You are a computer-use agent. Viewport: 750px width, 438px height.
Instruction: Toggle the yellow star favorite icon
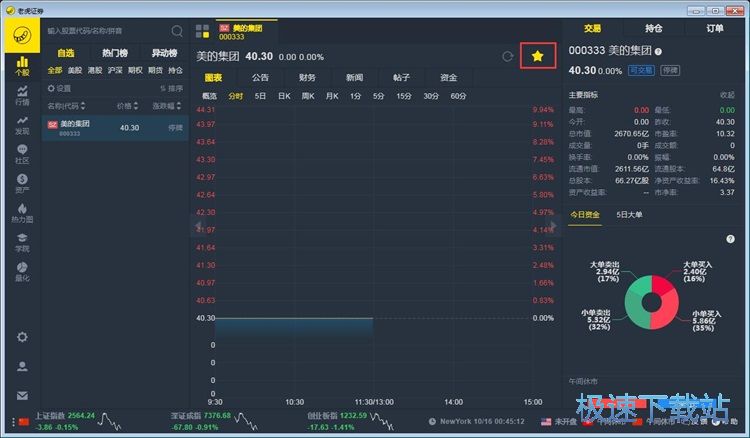538,56
